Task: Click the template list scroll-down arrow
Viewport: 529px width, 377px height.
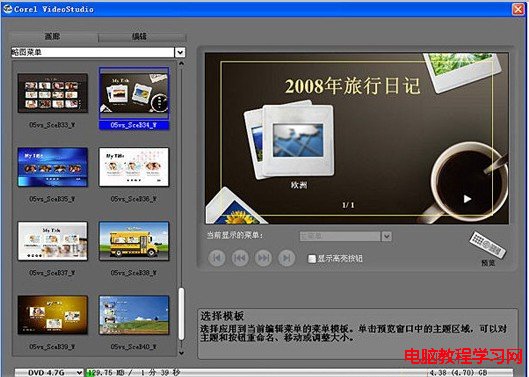Action: point(182,353)
